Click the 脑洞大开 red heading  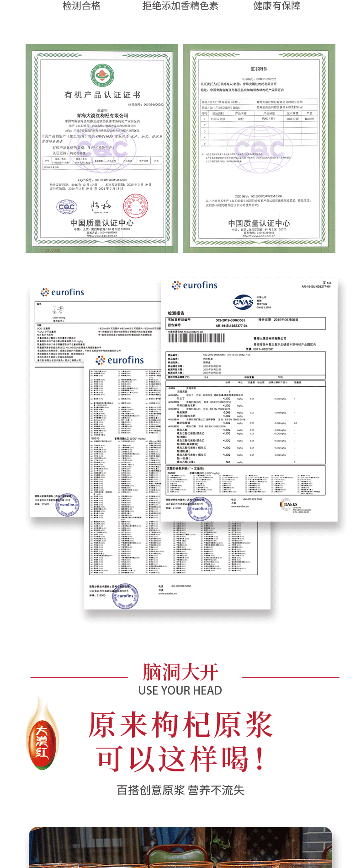pyautogui.click(x=180, y=672)
